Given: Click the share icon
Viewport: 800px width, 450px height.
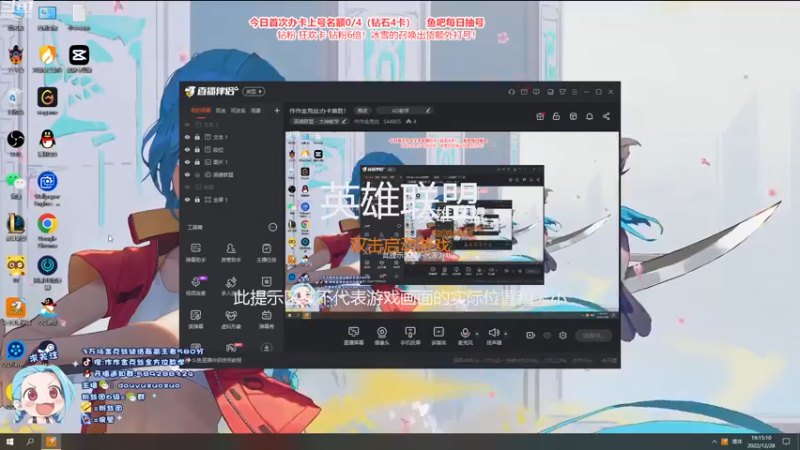Looking at the screenshot, I should tap(606, 116).
